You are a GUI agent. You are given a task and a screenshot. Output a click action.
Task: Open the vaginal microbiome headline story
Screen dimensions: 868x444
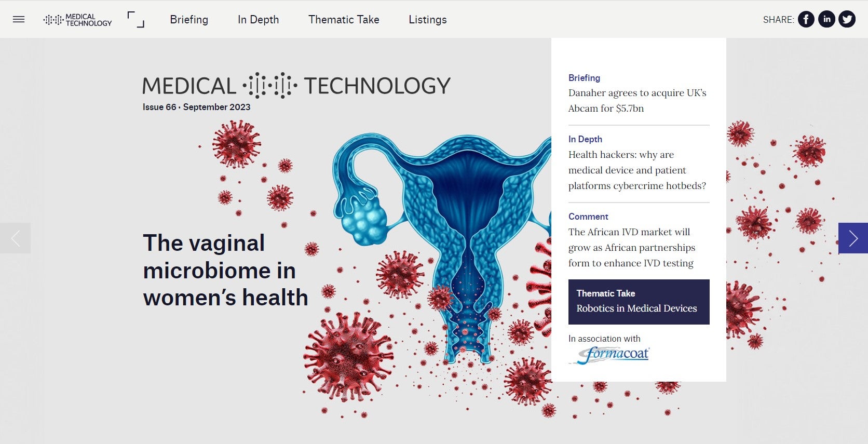point(225,270)
